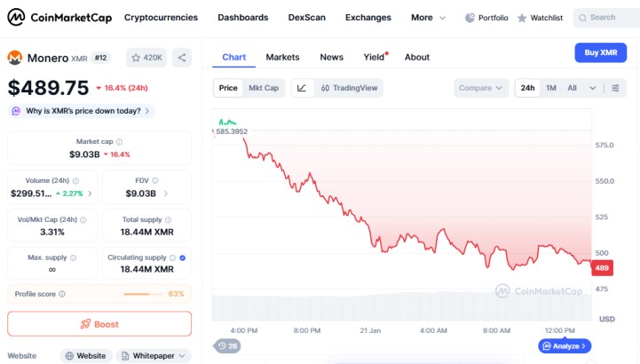Select the All time range
Viewport: 640px width, 364px height.
point(573,88)
